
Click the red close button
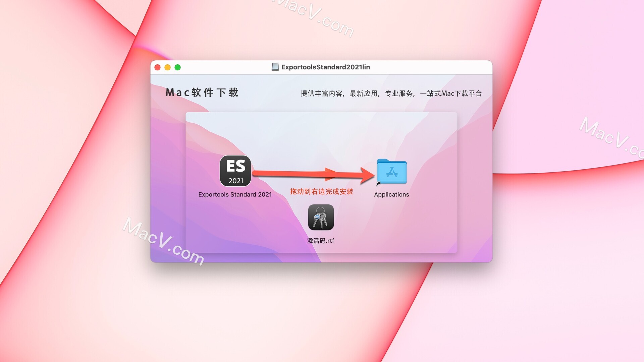(x=159, y=67)
